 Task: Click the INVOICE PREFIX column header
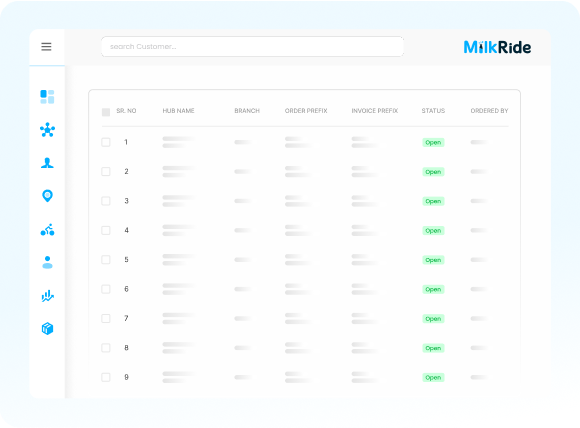375,111
